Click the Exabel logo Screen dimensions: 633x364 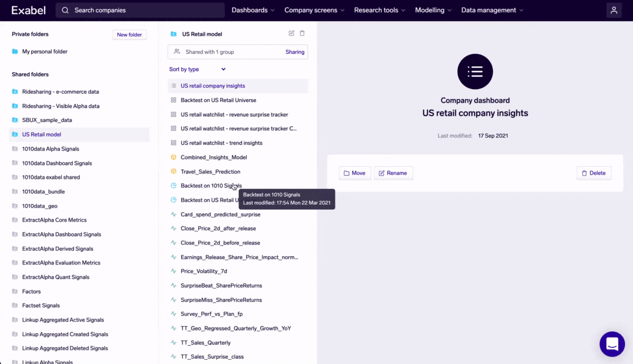coord(28,10)
